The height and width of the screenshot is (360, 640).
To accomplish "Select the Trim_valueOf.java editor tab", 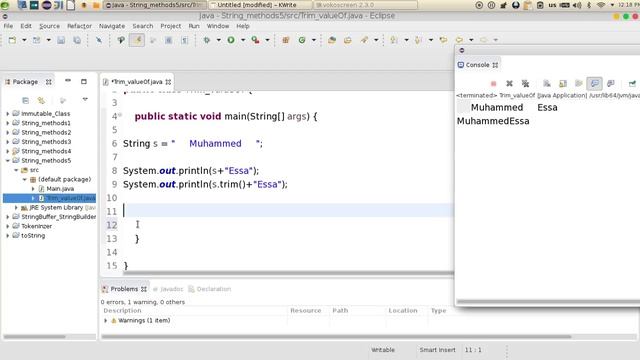I will (138, 82).
